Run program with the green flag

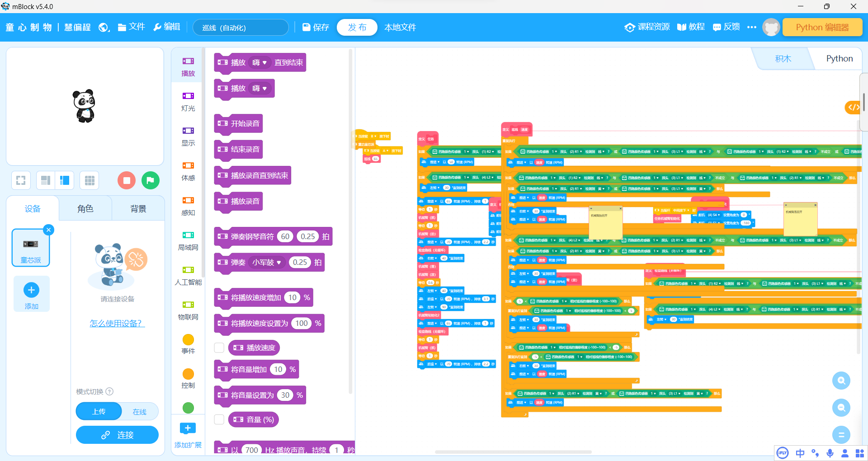click(x=151, y=181)
